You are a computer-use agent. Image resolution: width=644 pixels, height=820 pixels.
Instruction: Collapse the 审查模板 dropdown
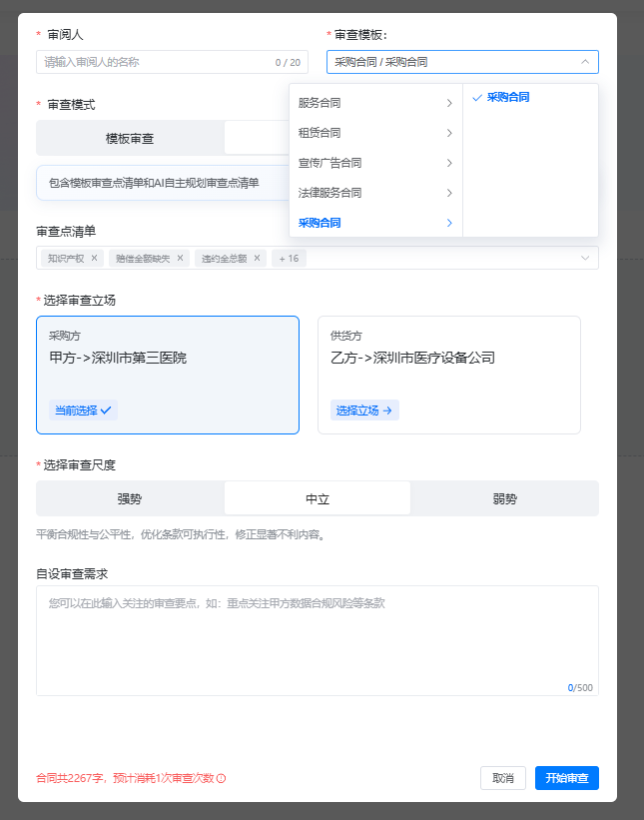click(x=584, y=62)
